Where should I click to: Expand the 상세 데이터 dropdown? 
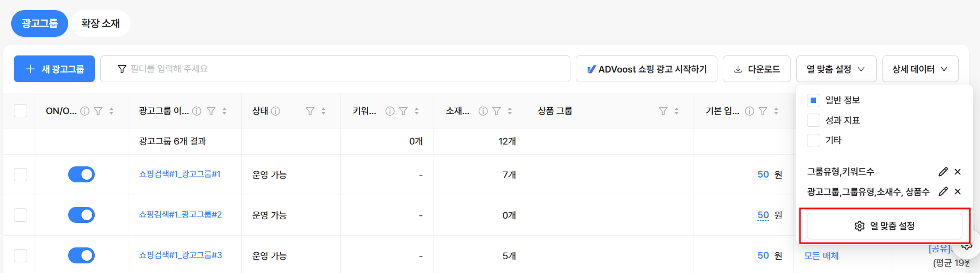[920, 69]
